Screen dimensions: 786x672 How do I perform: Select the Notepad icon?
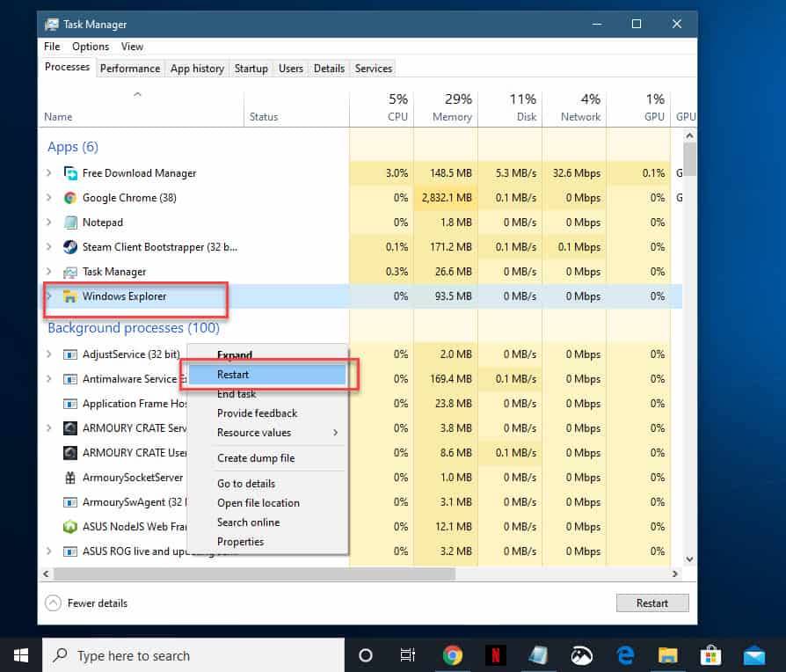click(x=70, y=222)
